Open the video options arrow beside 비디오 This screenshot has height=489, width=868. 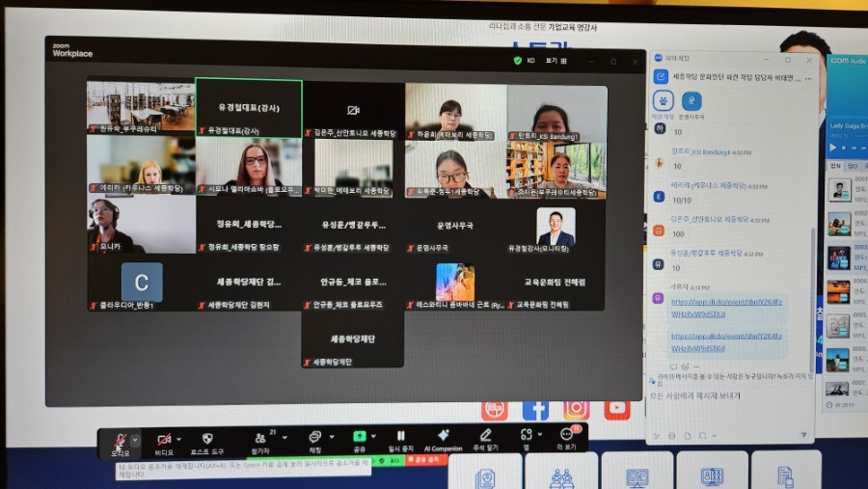pyautogui.click(x=178, y=439)
